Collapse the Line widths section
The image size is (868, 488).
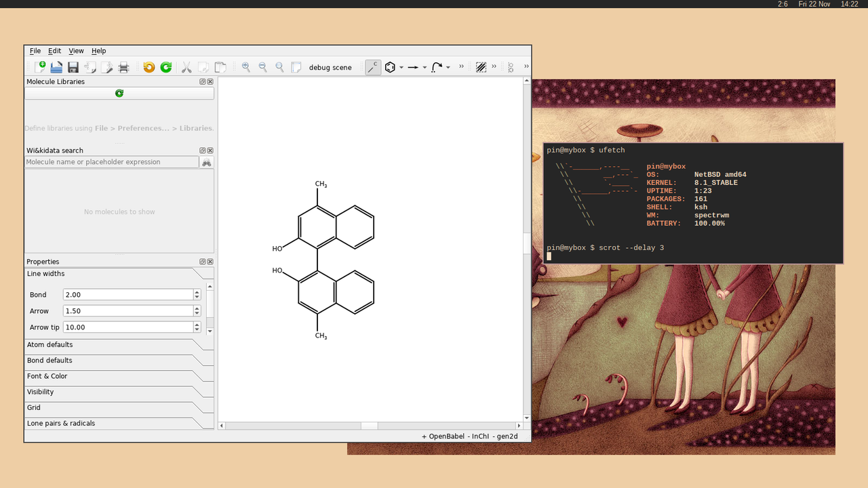tap(119, 274)
